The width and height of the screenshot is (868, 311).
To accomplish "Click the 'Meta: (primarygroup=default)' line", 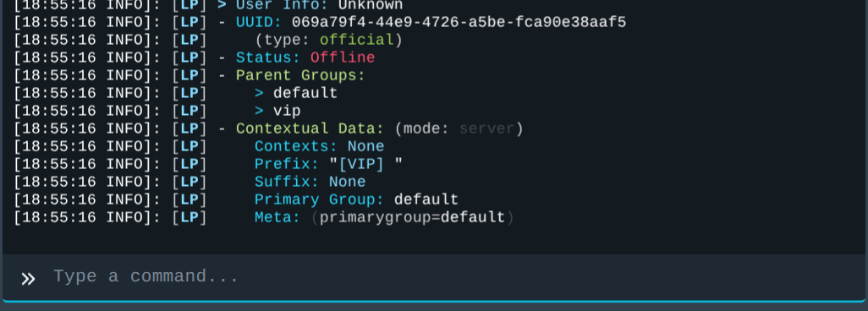I will (385, 217).
